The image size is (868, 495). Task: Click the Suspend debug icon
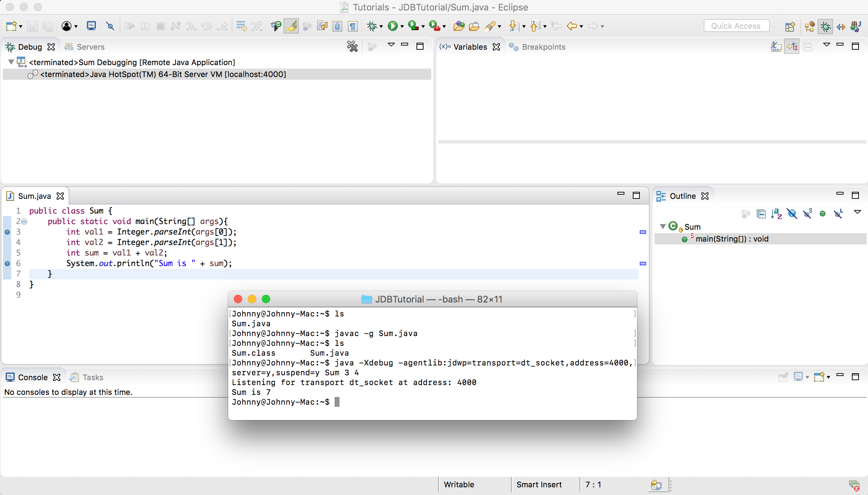click(x=145, y=26)
